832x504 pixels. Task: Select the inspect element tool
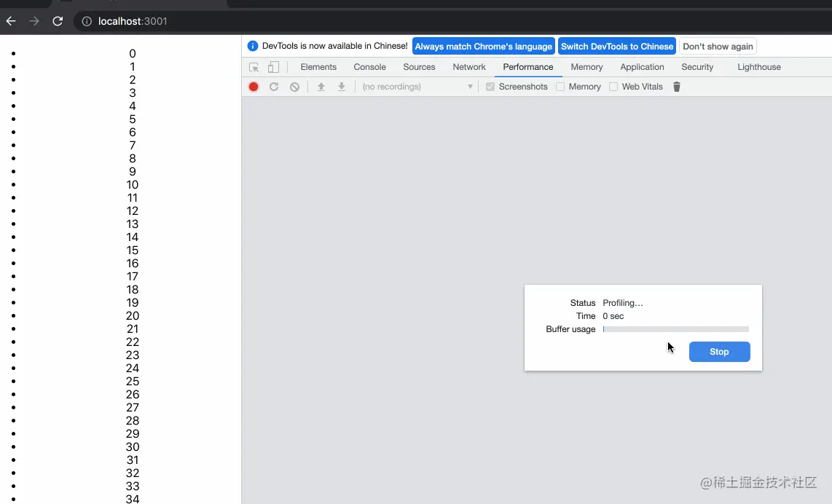coord(253,66)
